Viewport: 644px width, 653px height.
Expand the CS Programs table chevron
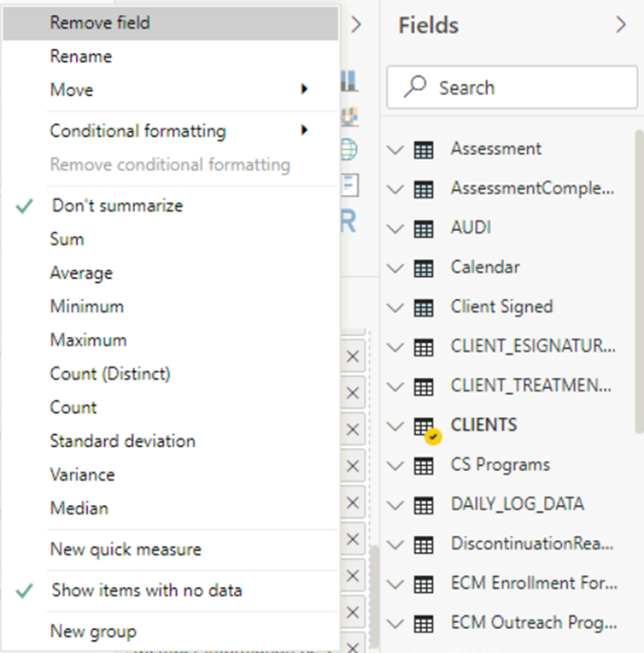pyautogui.click(x=395, y=465)
